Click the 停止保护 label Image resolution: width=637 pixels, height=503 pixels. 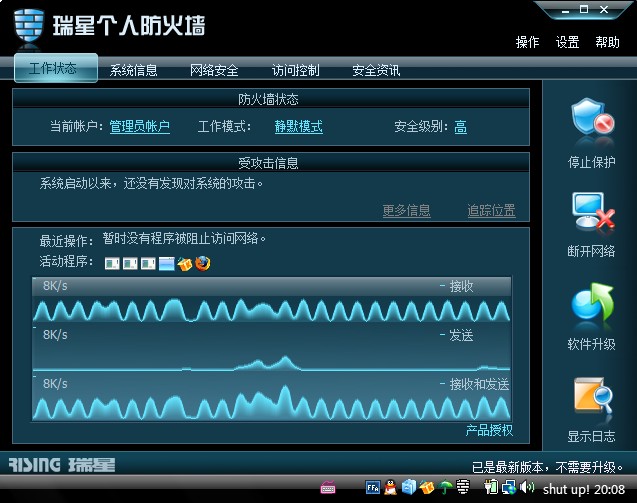pyautogui.click(x=592, y=162)
